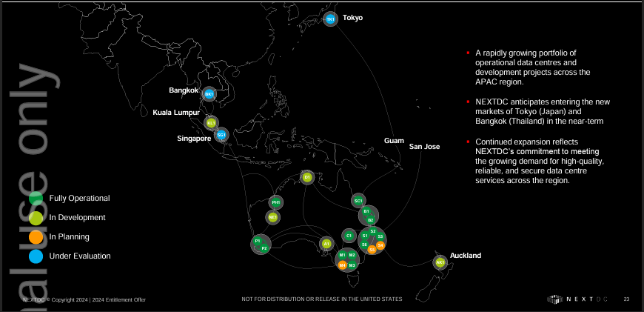644x312 pixels.
Task: Select the orange M4 planning marker
Action: pyautogui.click(x=342, y=265)
